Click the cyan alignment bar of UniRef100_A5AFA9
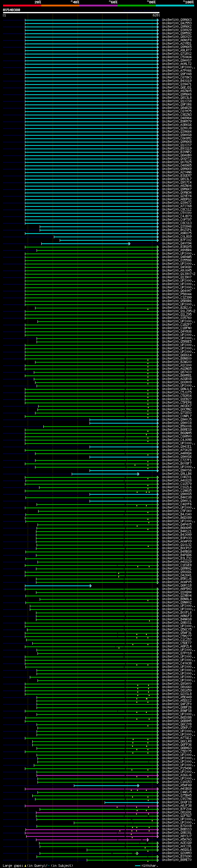This screenshot has width=197, height=868. pyautogui.click(x=107, y=785)
